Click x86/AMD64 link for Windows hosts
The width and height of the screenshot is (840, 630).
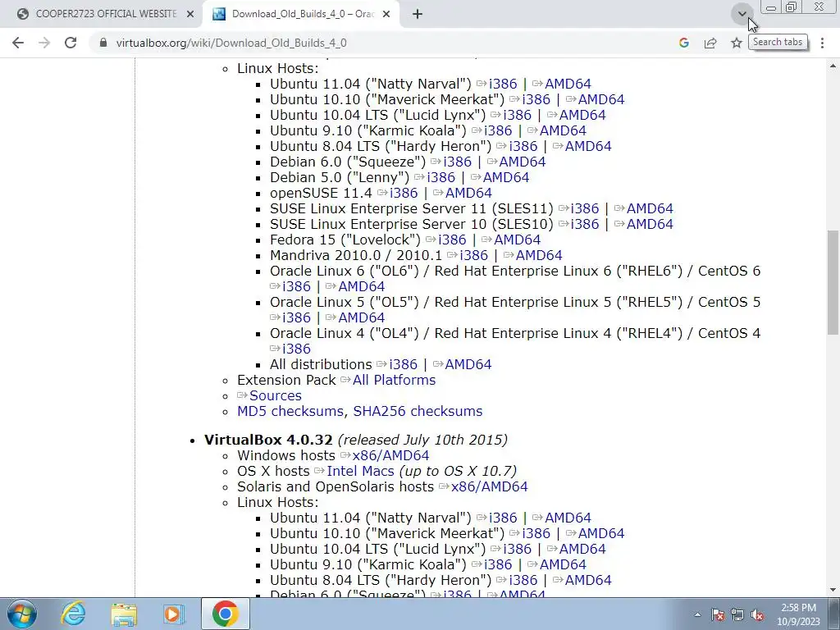(390, 455)
